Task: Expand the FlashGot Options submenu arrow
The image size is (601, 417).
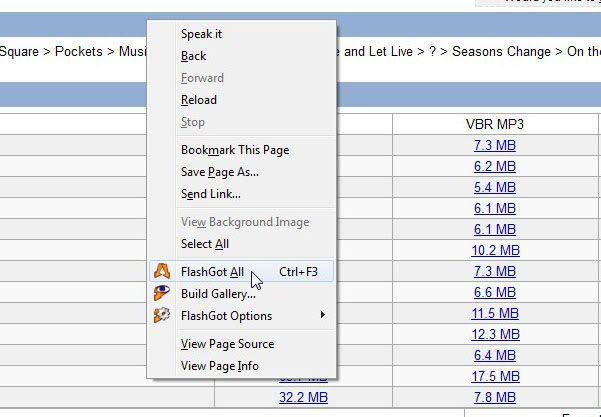Action: (x=323, y=315)
